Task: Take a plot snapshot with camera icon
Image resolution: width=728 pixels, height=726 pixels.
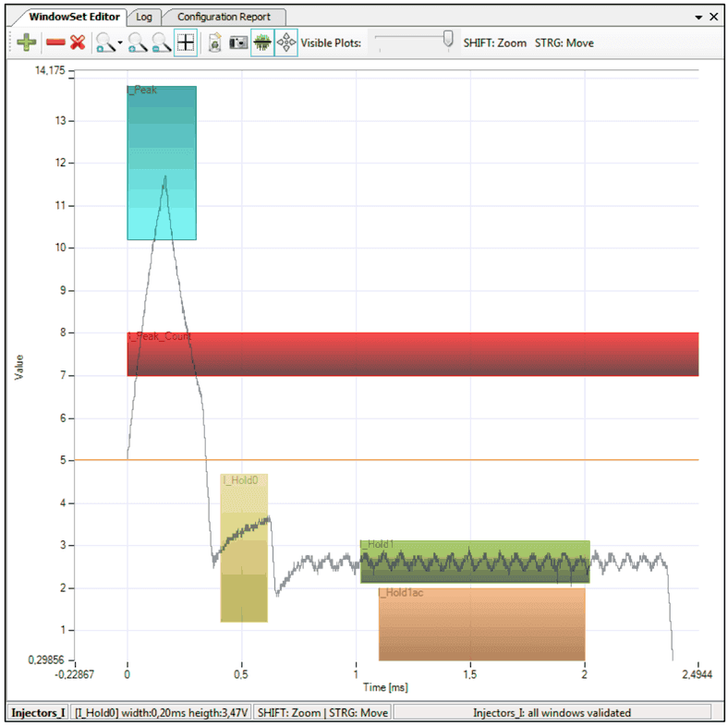Action: click(238, 42)
